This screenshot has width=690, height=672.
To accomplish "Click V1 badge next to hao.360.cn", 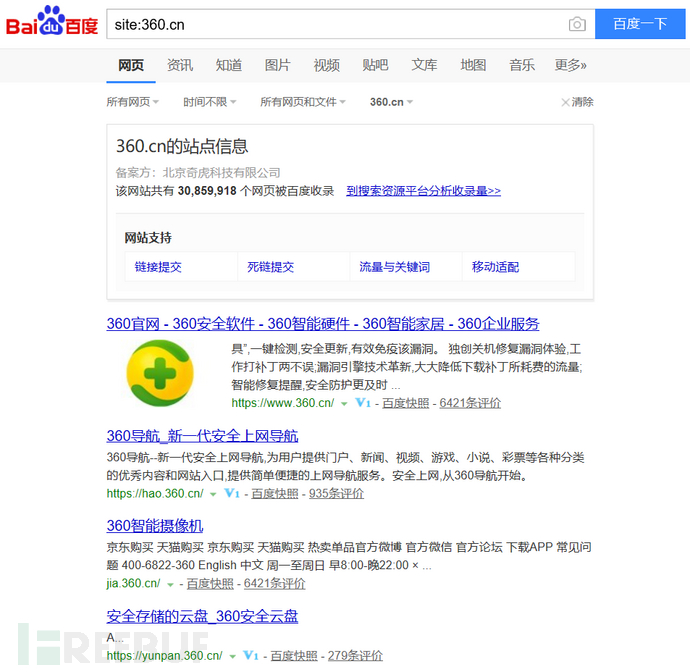I will pyautogui.click(x=232, y=493).
